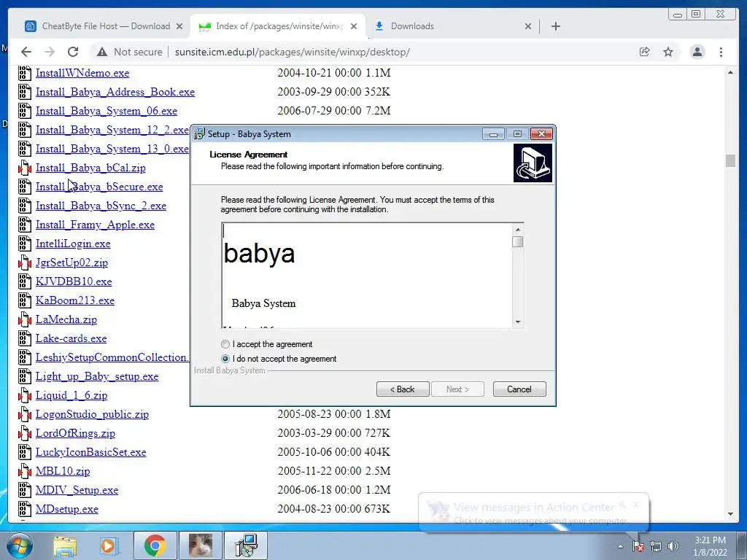Switch to the Setup installer taskbar icon
Viewport: 747px width, 560px height.
click(246, 545)
